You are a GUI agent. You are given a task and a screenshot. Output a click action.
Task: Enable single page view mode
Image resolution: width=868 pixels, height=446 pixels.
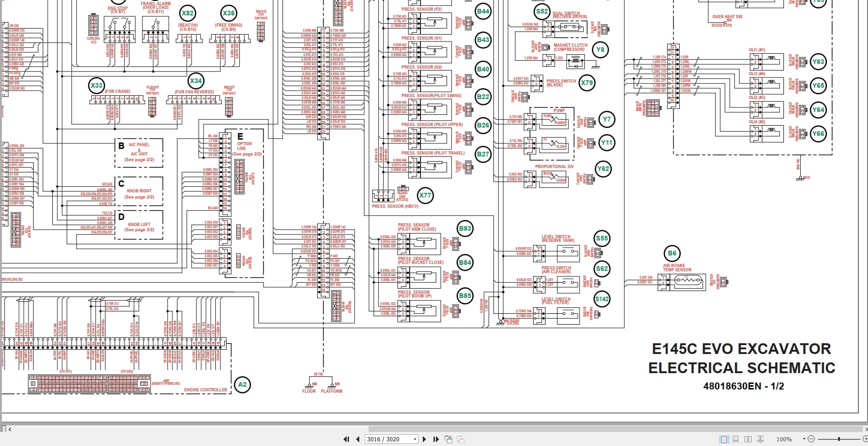click(724, 439)
